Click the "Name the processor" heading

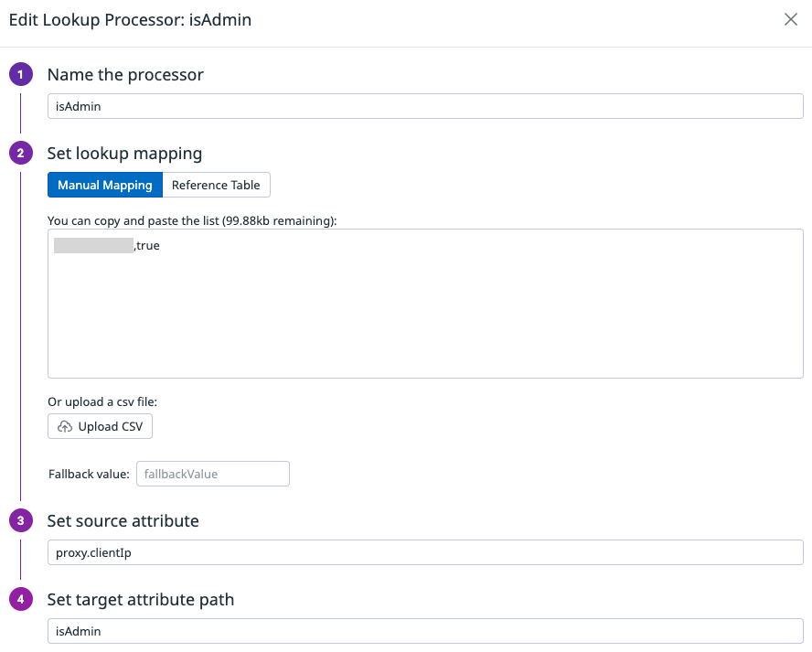[125, 75]
